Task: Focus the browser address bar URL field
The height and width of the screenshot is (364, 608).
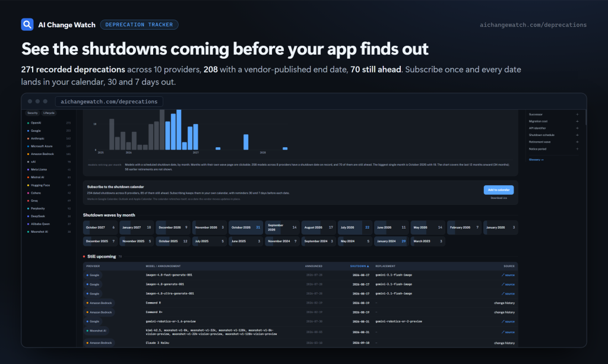Action: [x=109, y=102]
